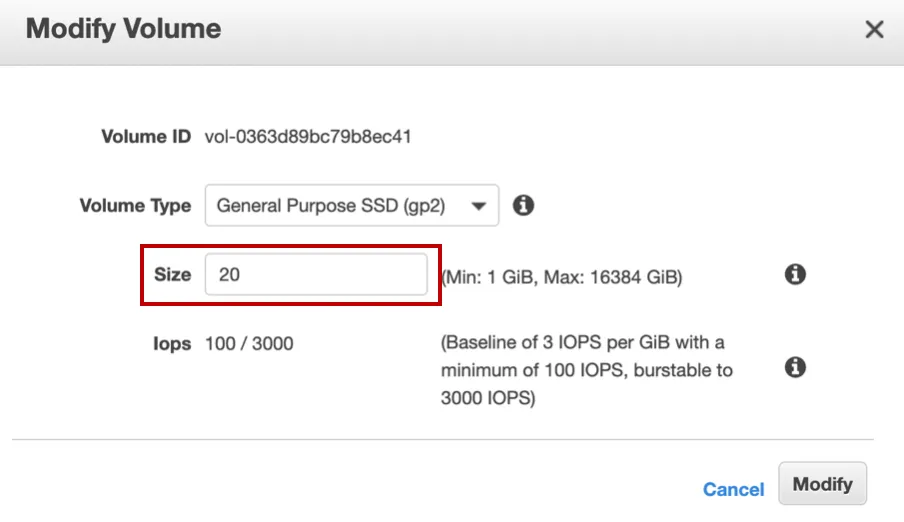Click the Baseline of 3 IOPS text line
This screenshot has width=904, height=522.
(582, 343)
